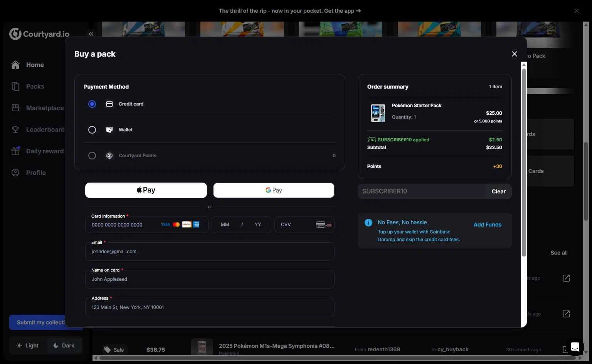
Task: Click the +30 Points value
Action: pyautogui.click(x=498, y=166)
